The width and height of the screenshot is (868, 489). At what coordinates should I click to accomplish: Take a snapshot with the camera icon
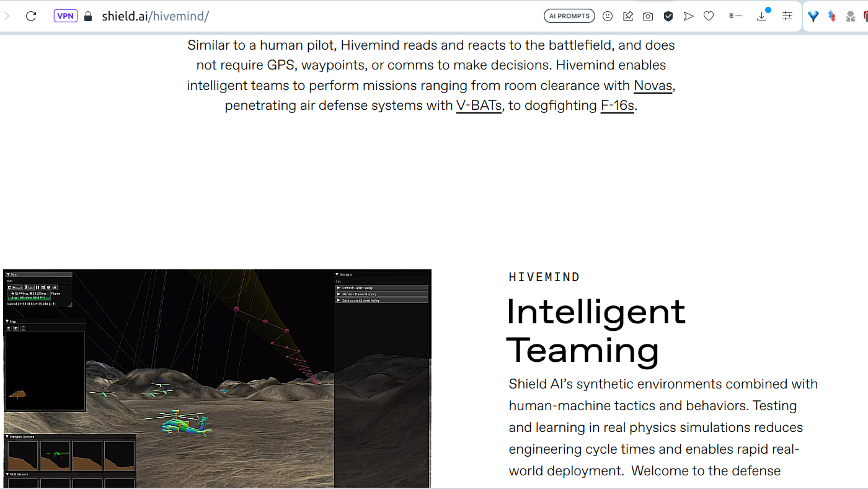[648, 16]
